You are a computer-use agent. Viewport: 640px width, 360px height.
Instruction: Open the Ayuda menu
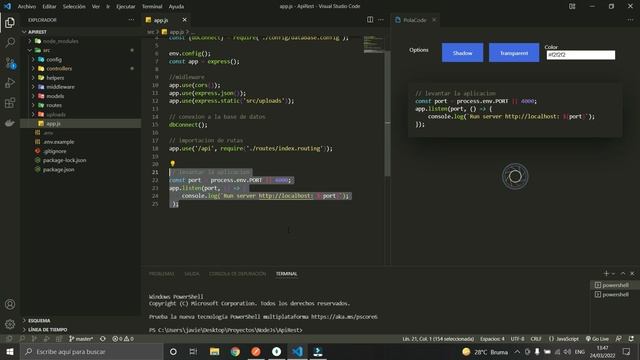pyautogui.click(x=176, y=7)
